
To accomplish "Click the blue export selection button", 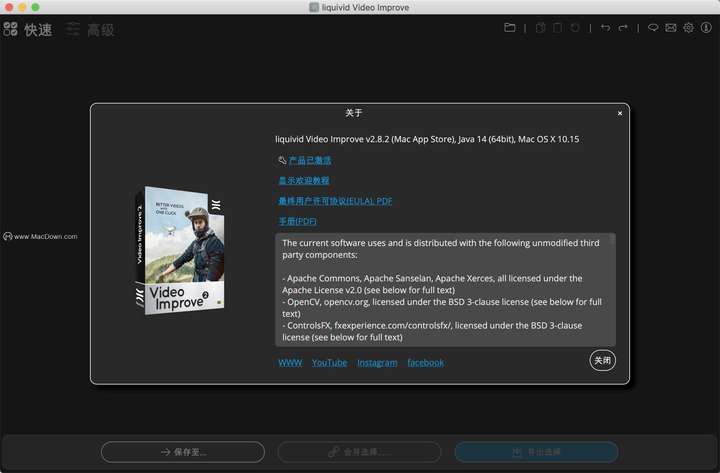I will (536, 452).
